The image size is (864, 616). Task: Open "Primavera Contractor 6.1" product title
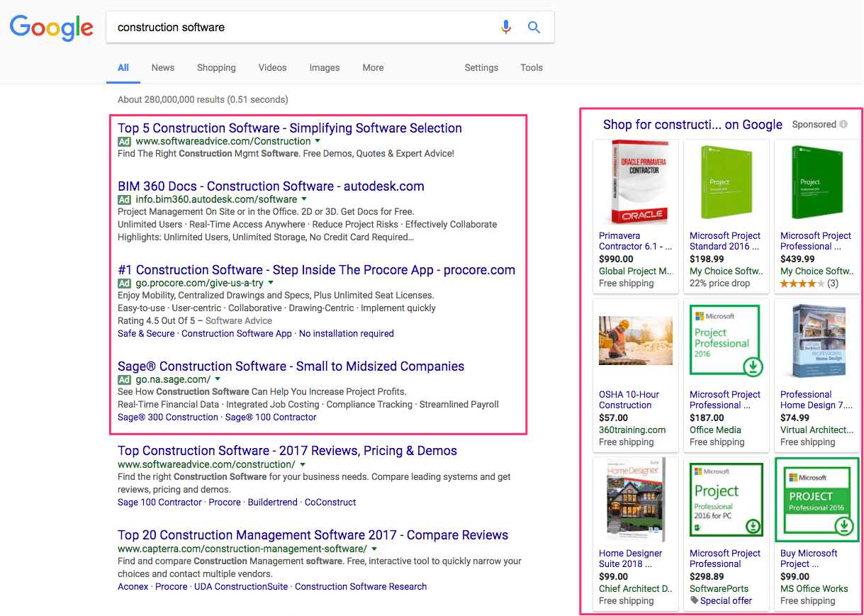tap(635, 241)
